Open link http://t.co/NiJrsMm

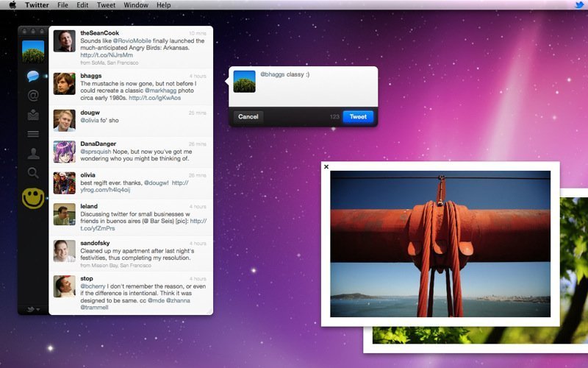click(x=107, y=54)
